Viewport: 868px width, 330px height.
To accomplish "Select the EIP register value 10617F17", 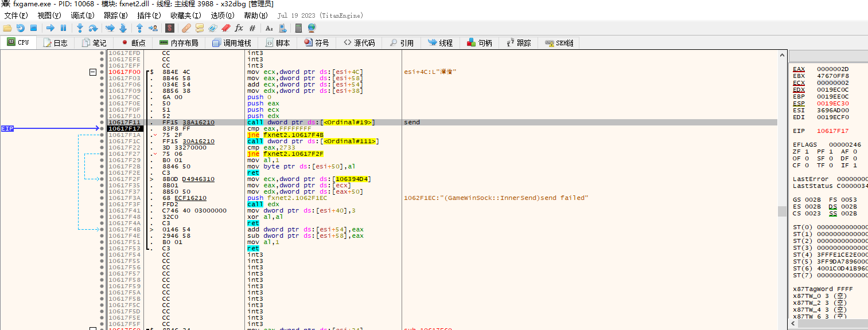I will pyautogui.click(x=832, y=131).
